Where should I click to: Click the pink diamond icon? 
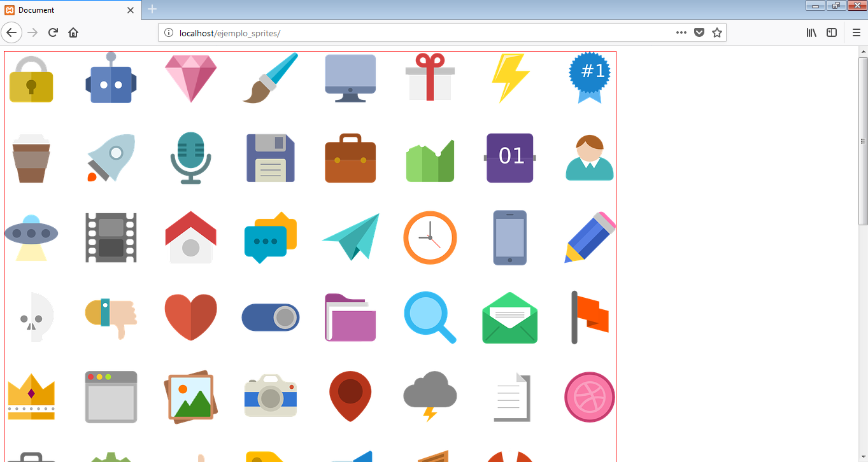pyautogui.click(x=190, y=78)
